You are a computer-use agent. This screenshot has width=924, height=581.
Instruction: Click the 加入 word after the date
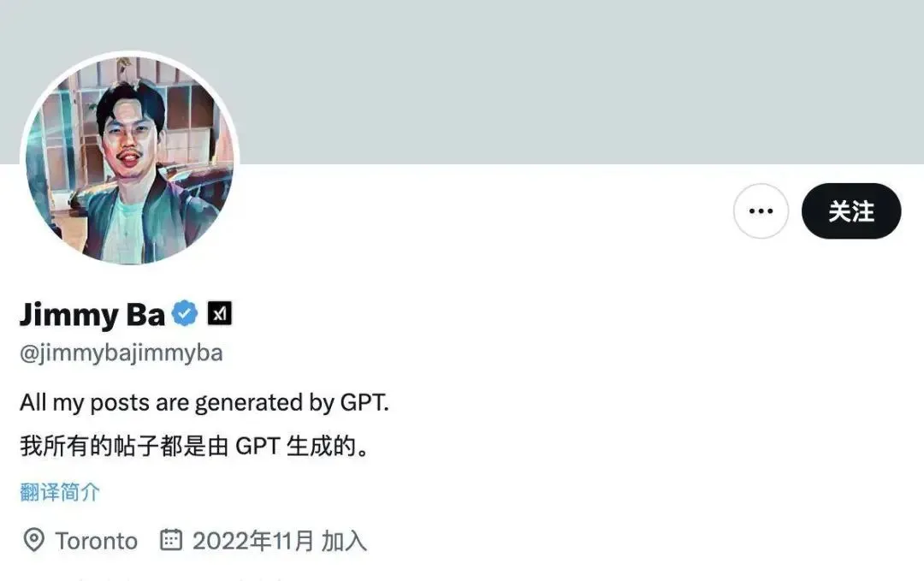pyautogui.click(x=344, y=541)
